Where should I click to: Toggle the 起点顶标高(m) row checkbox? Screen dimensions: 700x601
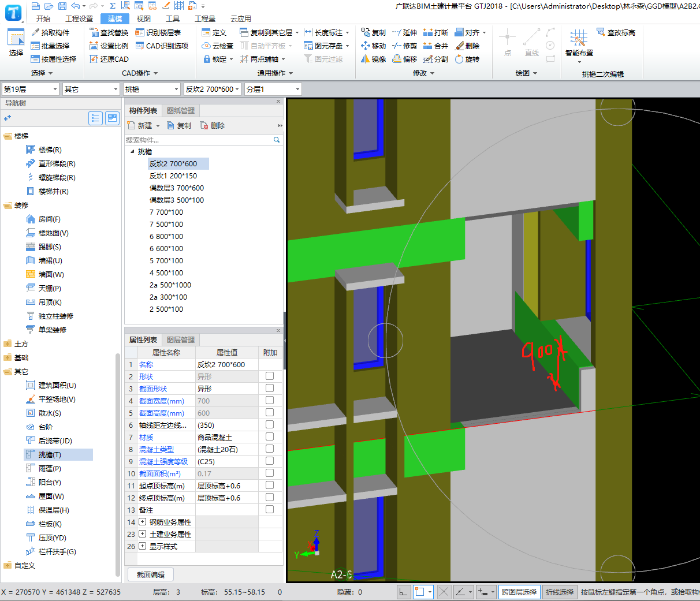coord(270,485)
